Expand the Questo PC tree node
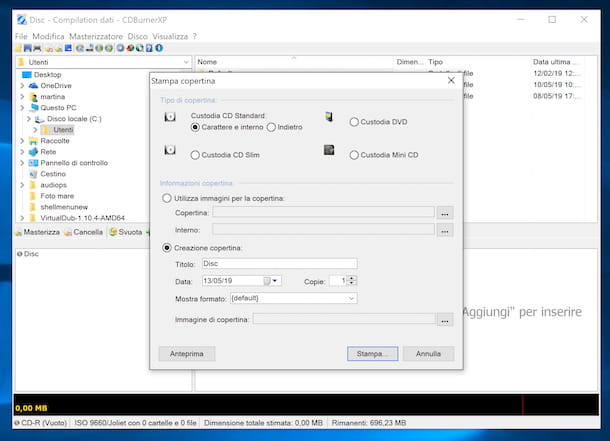The image size is (610, 441). click(x=22, y=108)
